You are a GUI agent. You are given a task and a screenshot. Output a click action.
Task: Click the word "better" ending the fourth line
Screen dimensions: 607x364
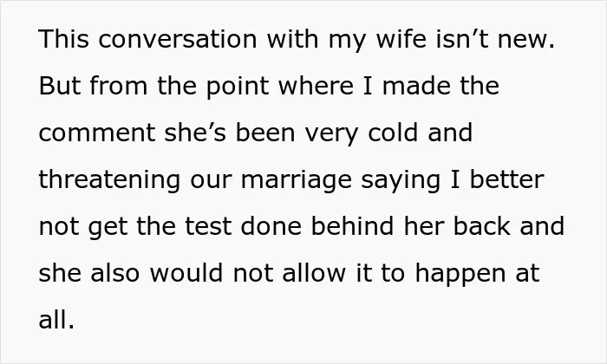(x=506, y=179)
